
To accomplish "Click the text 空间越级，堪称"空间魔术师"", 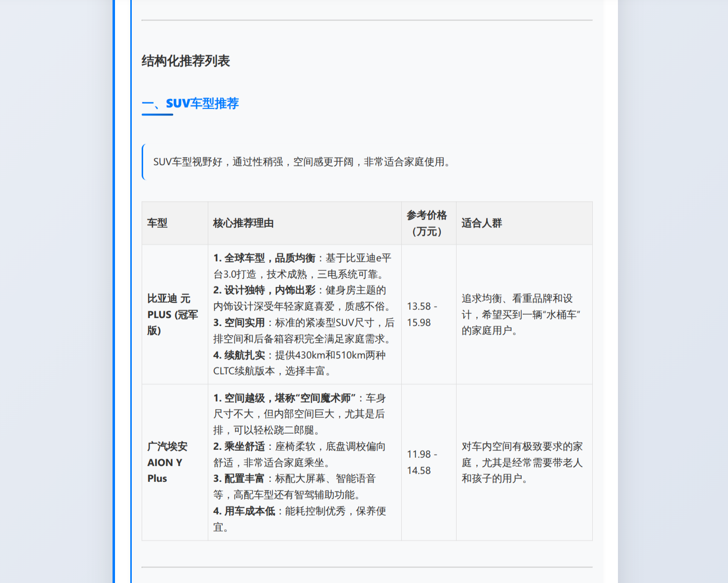I will (290, 398).
